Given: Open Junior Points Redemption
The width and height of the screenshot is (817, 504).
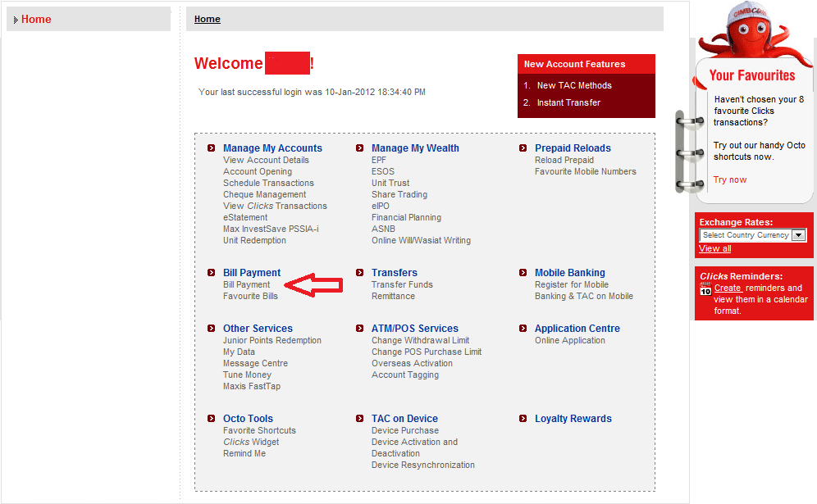Looking at the screenshot, I should (272, 340).
